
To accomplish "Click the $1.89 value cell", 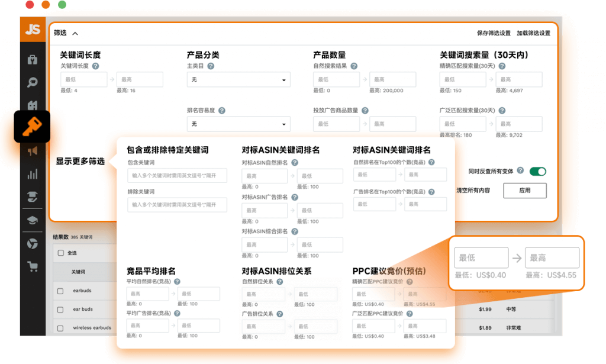I will (x=485, y=328).
